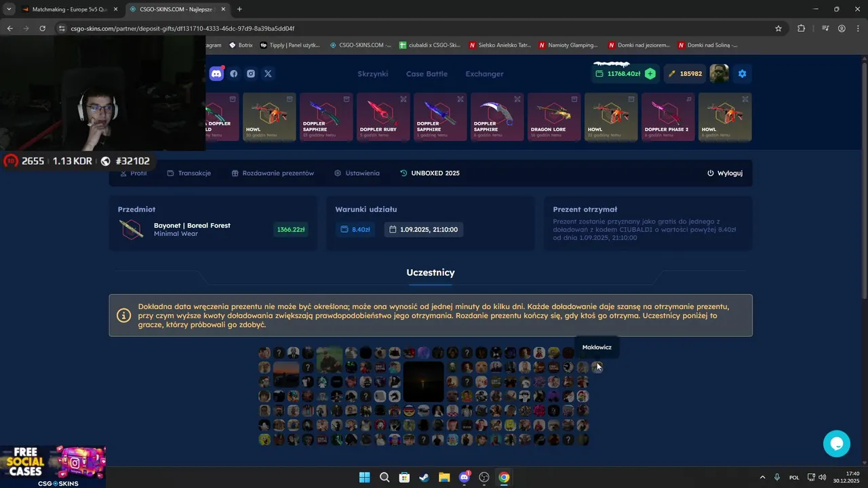Open the Namioty Glamping... bookmark

568,45
